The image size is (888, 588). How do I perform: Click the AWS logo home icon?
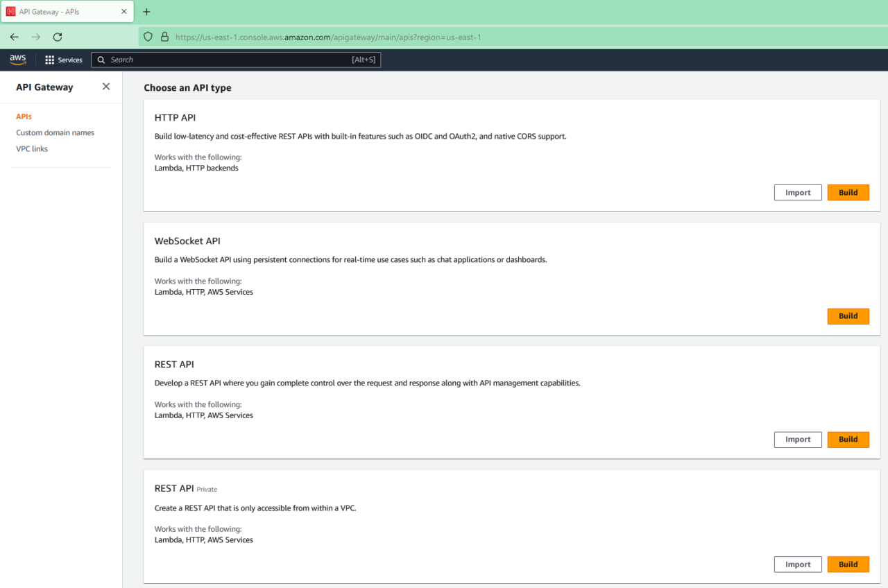pos(18,60)
